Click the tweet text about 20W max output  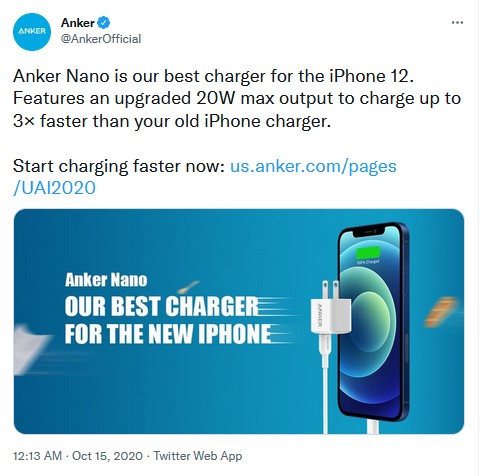tap(237, 99)
